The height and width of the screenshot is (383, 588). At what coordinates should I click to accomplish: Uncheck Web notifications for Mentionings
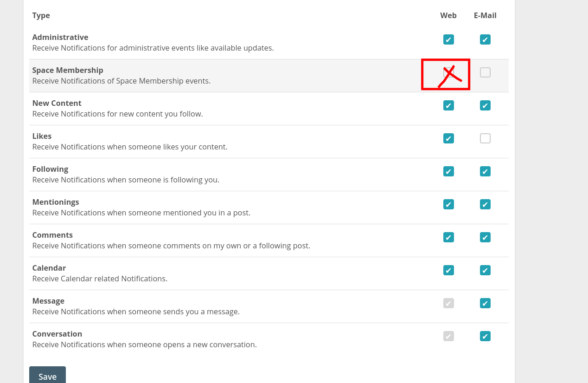click(448, 204)
